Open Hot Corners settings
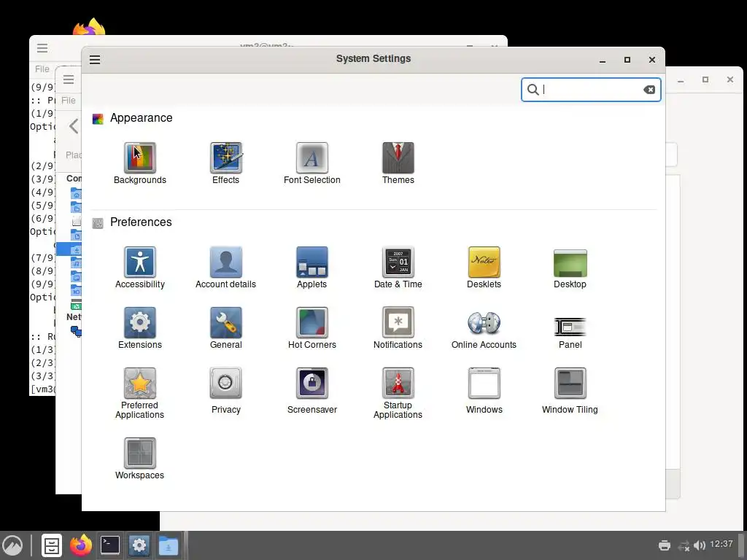The height and width of the screenshot is (560, 747). point(312,327)
